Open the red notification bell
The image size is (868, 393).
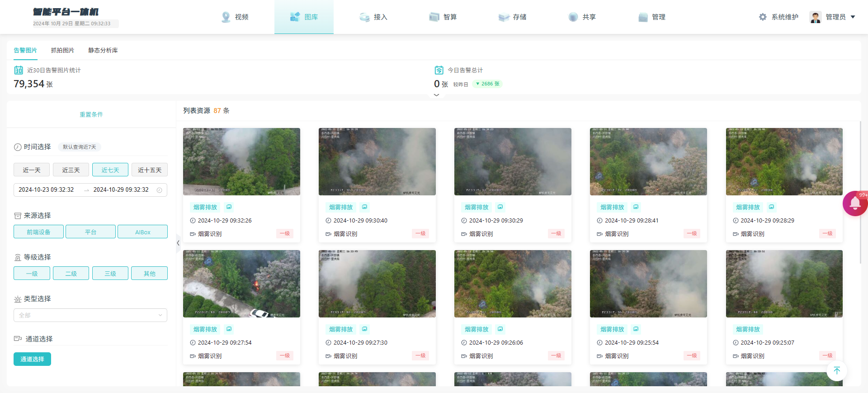click(855, 204)
